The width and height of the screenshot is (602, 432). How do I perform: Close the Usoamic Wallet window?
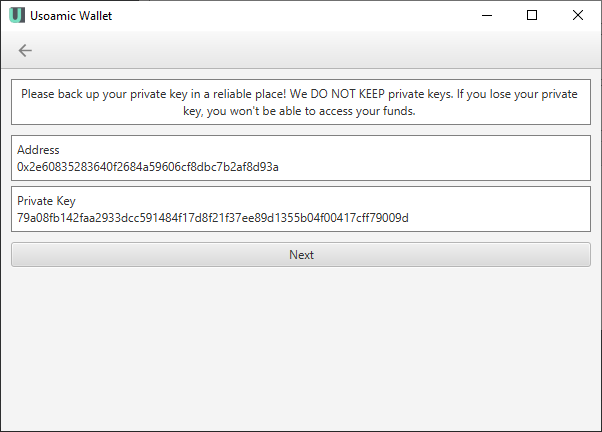(578, 15)
